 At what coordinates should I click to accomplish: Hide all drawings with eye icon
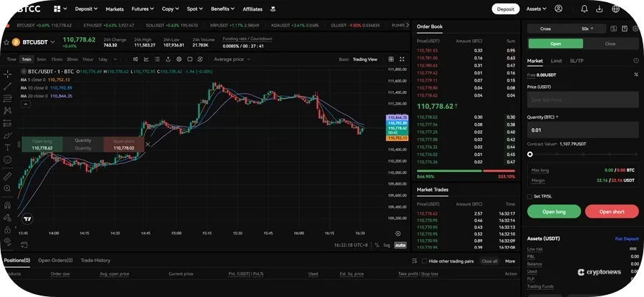tap(7, 241)
